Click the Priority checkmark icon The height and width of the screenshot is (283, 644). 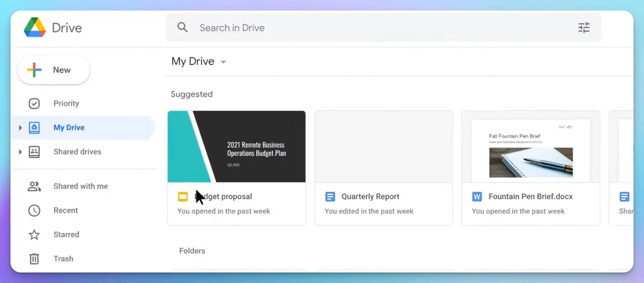coord(34,104)
